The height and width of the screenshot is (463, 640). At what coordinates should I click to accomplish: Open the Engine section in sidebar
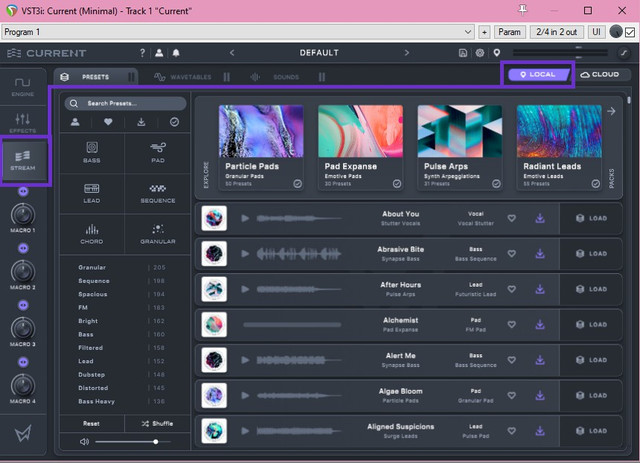click(x=22, y=87)
